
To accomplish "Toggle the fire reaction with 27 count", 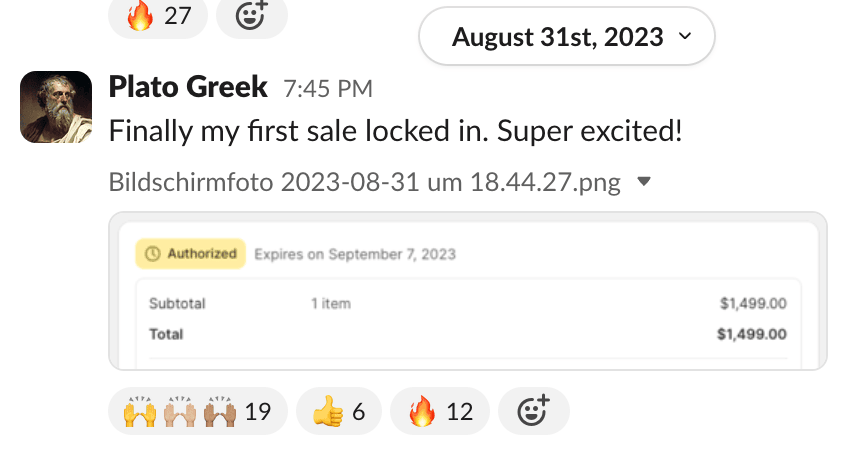I will coord(157,17).
